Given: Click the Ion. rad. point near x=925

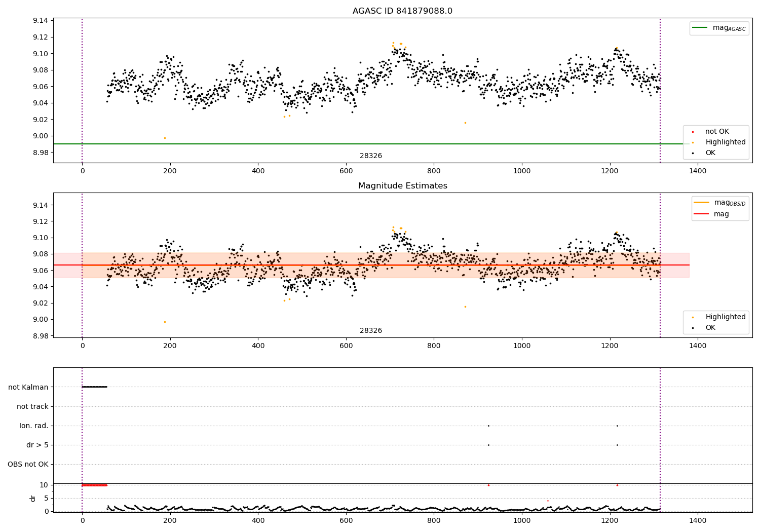Looking at the screenshot, I should click(x=488, y=426).
